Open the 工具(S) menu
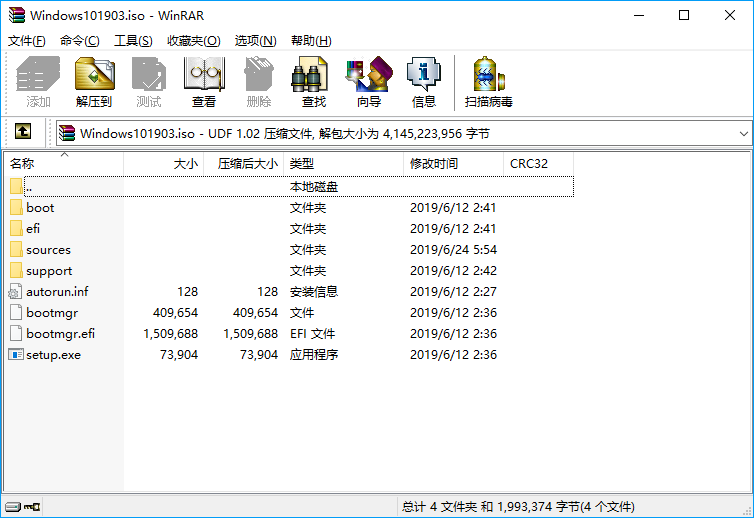 (x=133, y=41)
